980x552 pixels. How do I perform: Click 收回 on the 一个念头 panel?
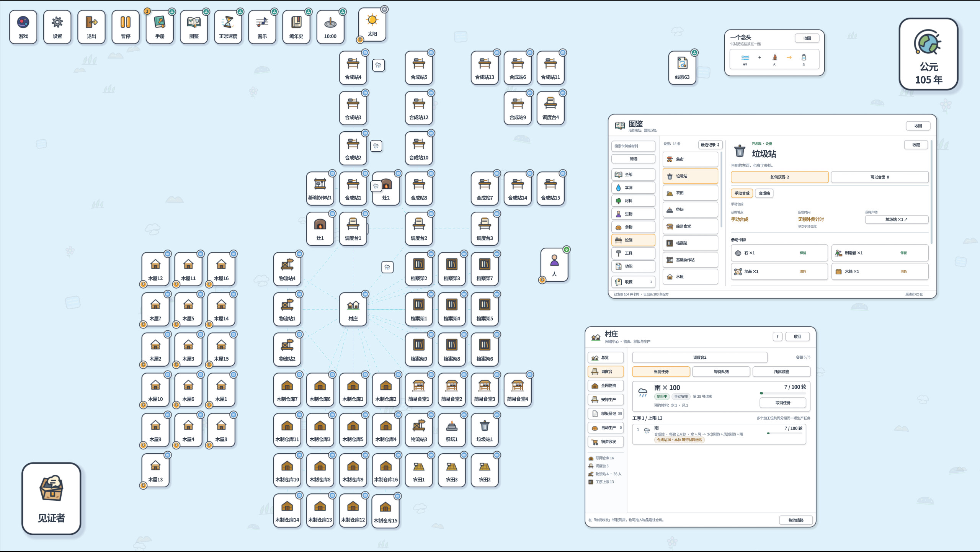[807, 38]
